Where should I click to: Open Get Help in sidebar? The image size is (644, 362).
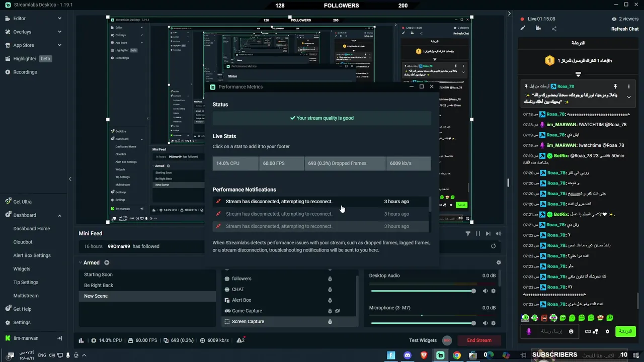click(22, 309)
